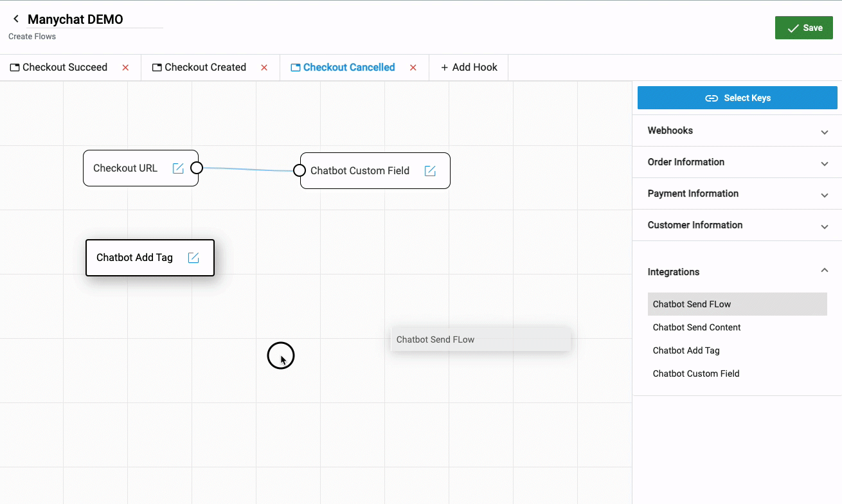Close the Checkout Succeed tab
Image resolution: width=842 pixels, height=504 pixels.
pos(125,67)
